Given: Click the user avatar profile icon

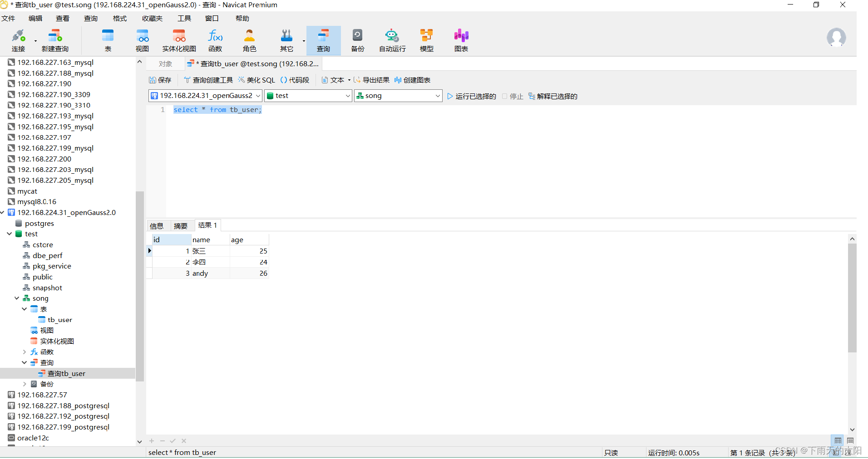Looking at the screenshot, I should coord(836,38).
